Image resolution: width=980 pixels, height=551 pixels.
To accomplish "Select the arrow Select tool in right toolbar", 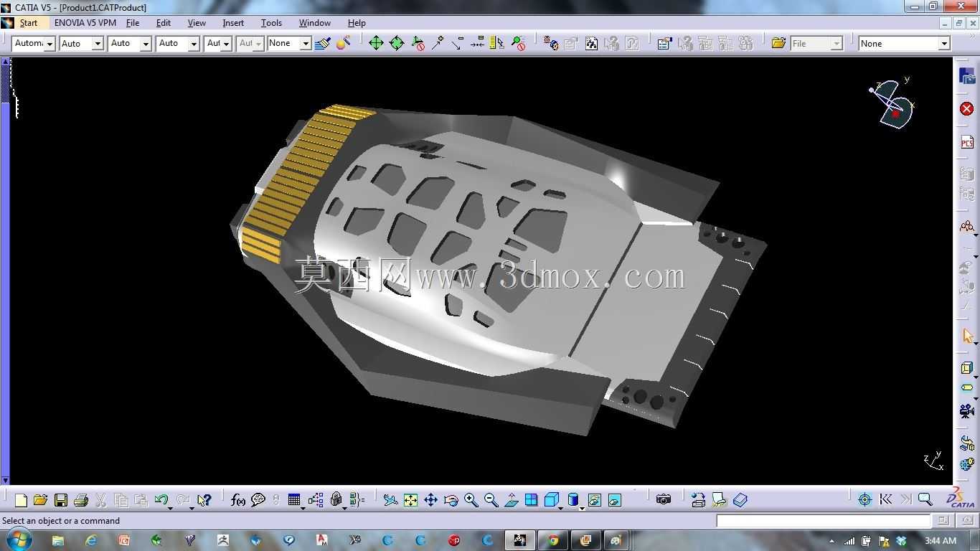I will 967,336.
